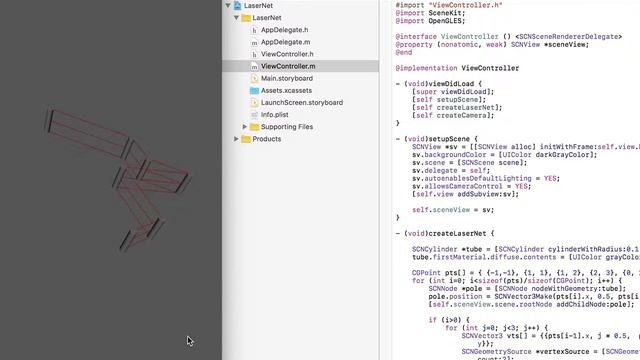Open Info.plist in the navigator
The width and height of the screenshot is (640, 360).
(x=274, y=115)
